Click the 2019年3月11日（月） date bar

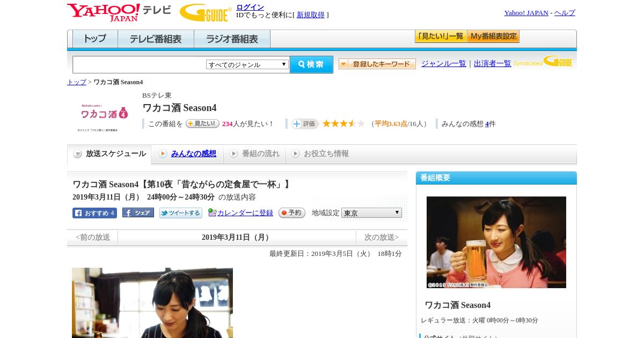237,237
